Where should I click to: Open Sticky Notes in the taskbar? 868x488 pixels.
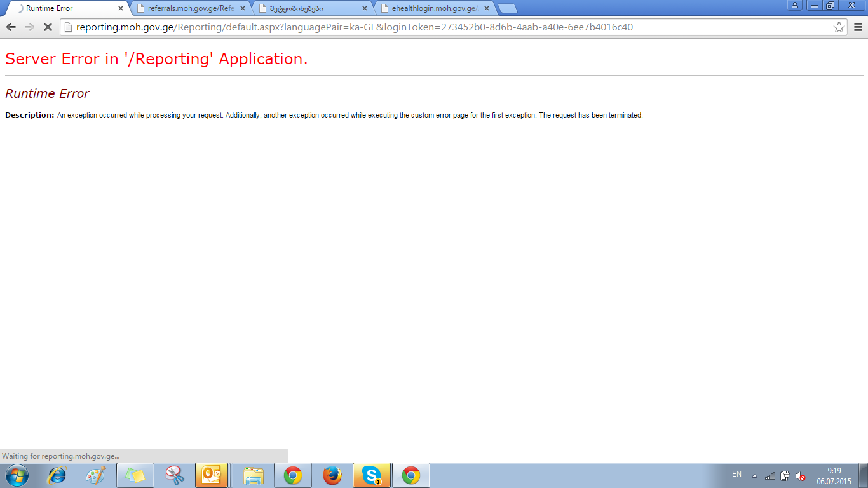click(x=135, y=475)
